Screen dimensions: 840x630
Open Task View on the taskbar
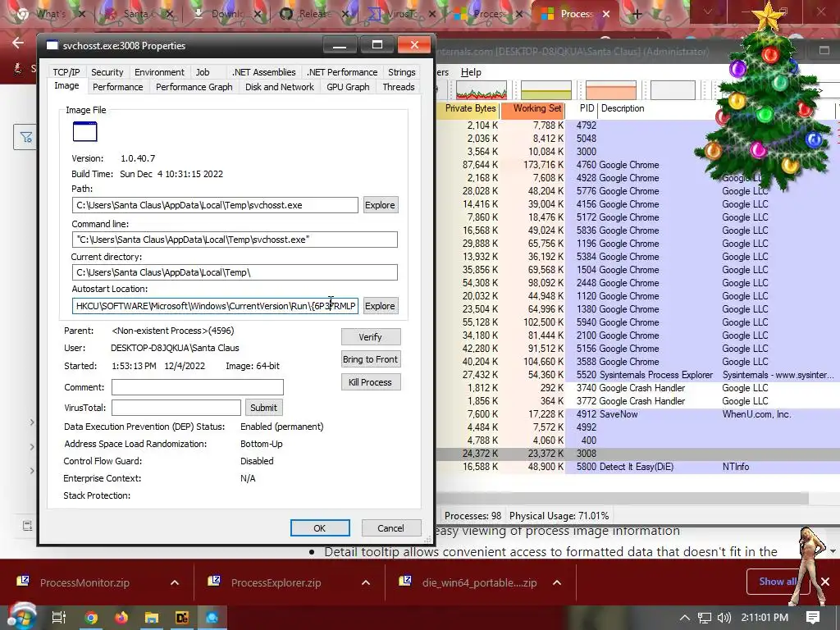pos(58,618)
